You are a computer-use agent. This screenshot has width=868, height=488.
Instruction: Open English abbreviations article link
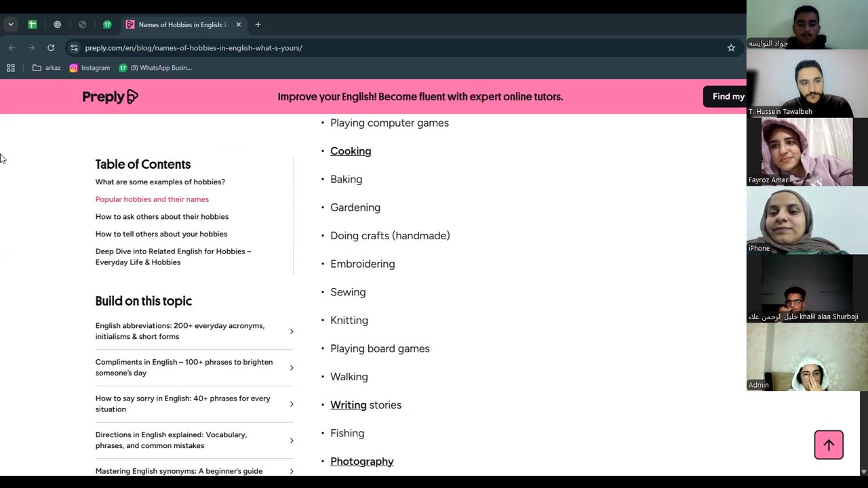point(180,331)
